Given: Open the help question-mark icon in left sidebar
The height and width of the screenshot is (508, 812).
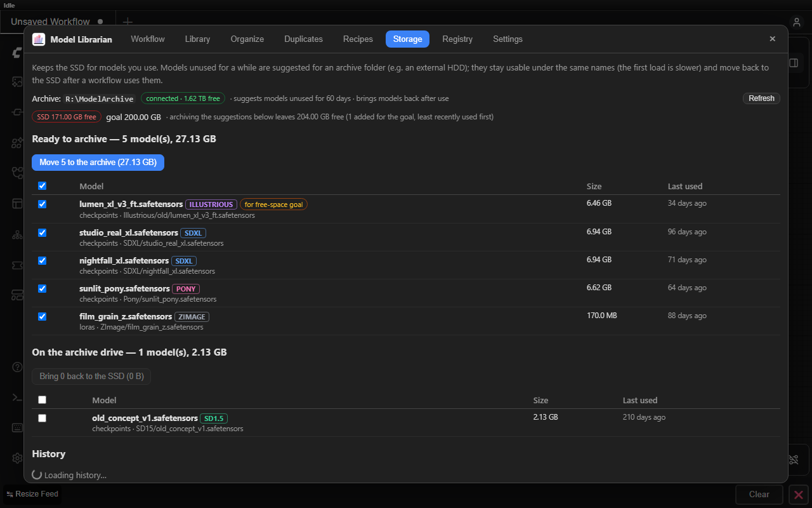Looking at the screenshot, I should (x=18, y=367).
